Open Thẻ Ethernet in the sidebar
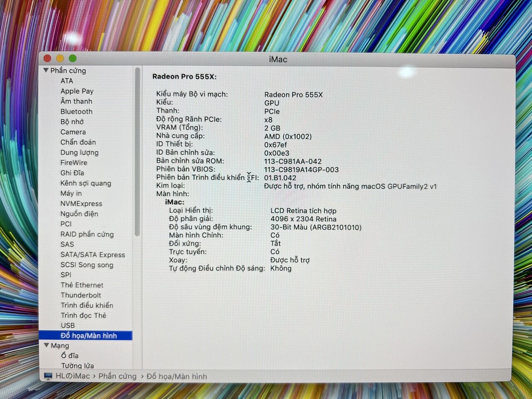This screenshot has width=532, height=399. 82,285
